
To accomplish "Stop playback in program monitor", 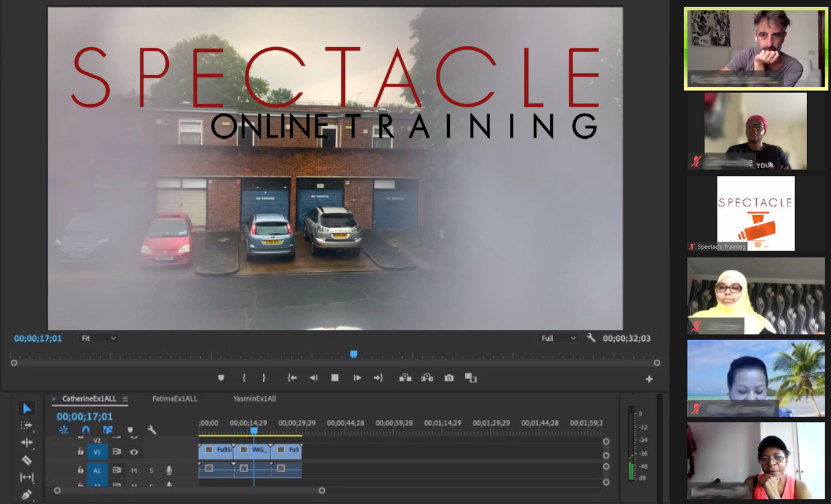I will click(x=335, y=378).
